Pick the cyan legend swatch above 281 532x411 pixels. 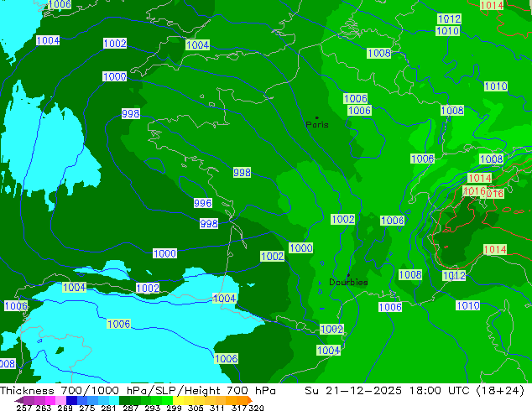coord(114,400)
